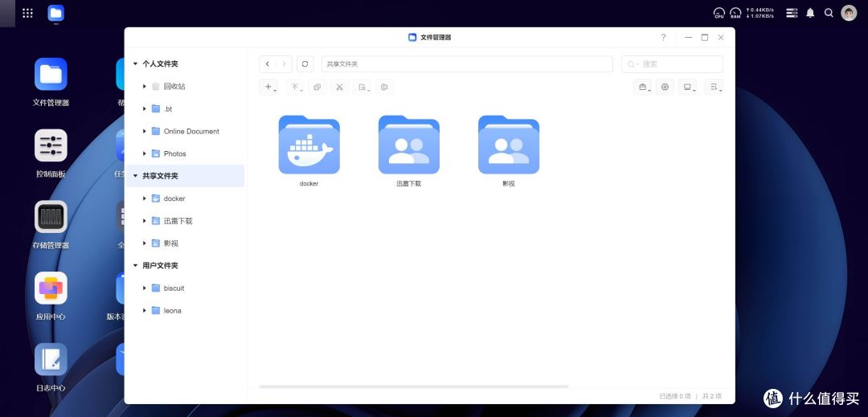
Task: Select docker in the sidebar tree
Action: tap(174, 198)
